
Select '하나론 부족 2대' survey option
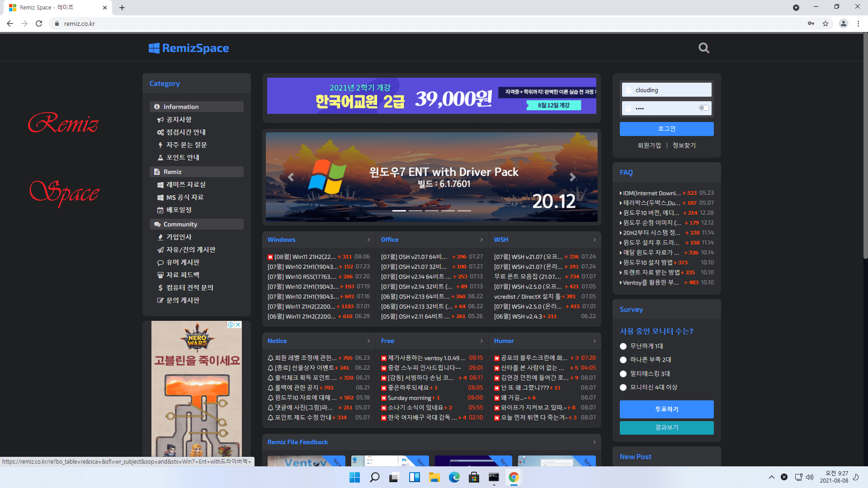(x=623, y=360)
